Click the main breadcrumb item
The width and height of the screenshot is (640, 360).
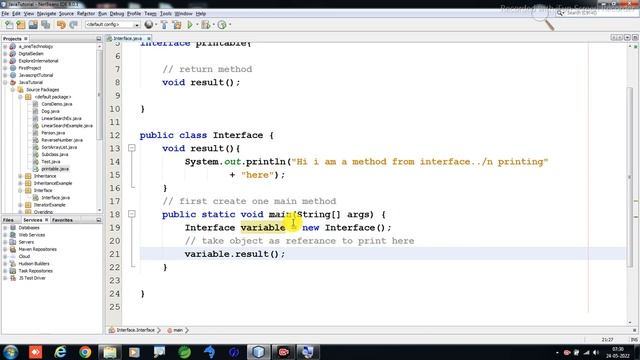click(x=178, y=330)
